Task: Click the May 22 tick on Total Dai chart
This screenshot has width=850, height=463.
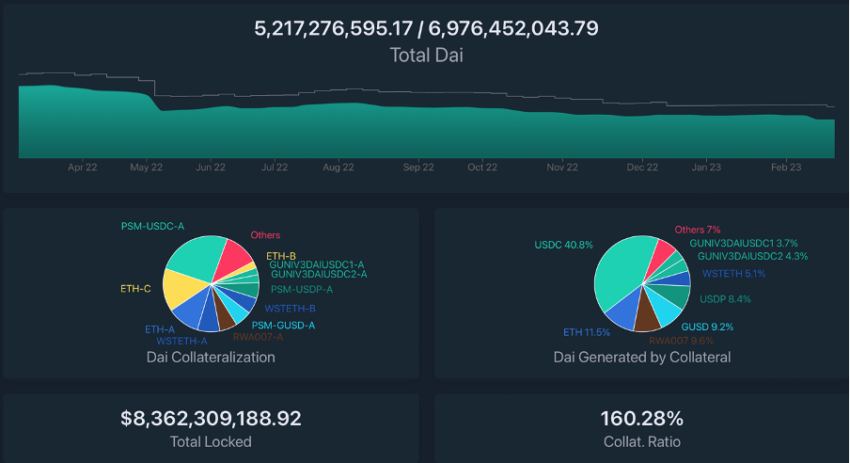Action: pyautogui.click(x=146, y=168)
